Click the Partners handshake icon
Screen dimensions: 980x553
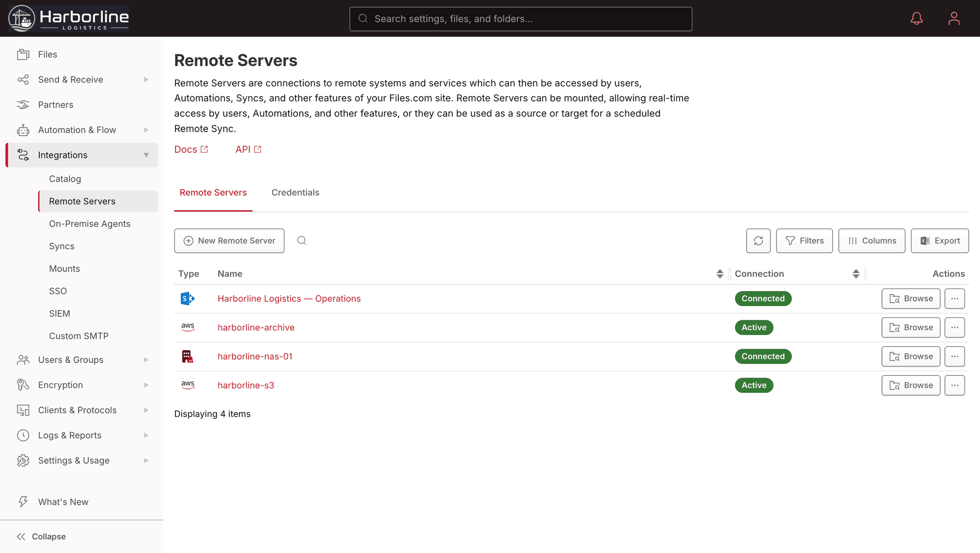tap(23, 105)
